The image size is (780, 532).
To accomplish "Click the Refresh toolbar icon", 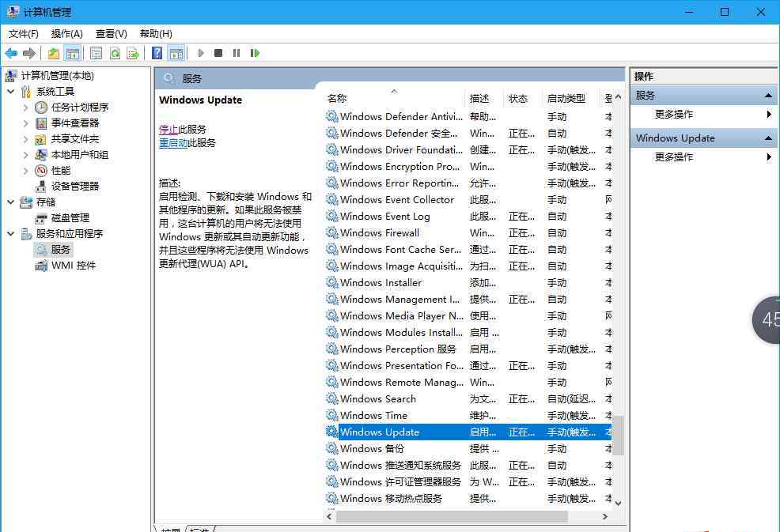I will (x=115, y=53).
